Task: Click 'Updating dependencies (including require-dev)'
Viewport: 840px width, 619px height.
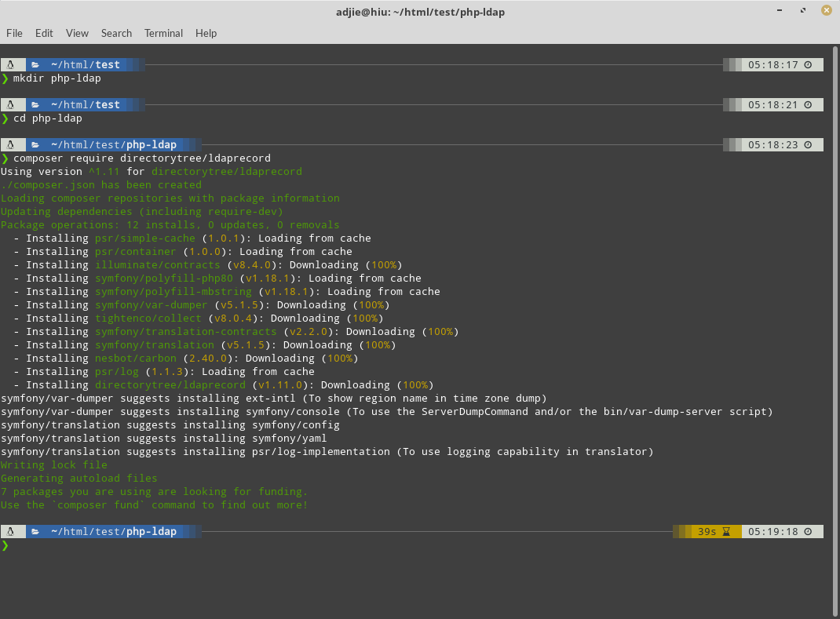Action: point(142,212)
